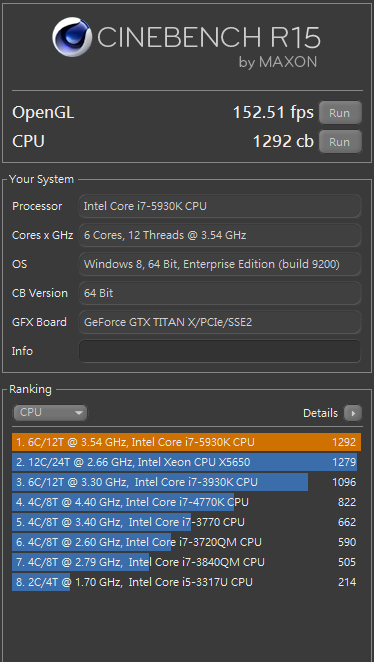Viewport: 374px width, 662px height.
Task: Open the CPU ranking dropdown
Action: (x=50, y=412)
